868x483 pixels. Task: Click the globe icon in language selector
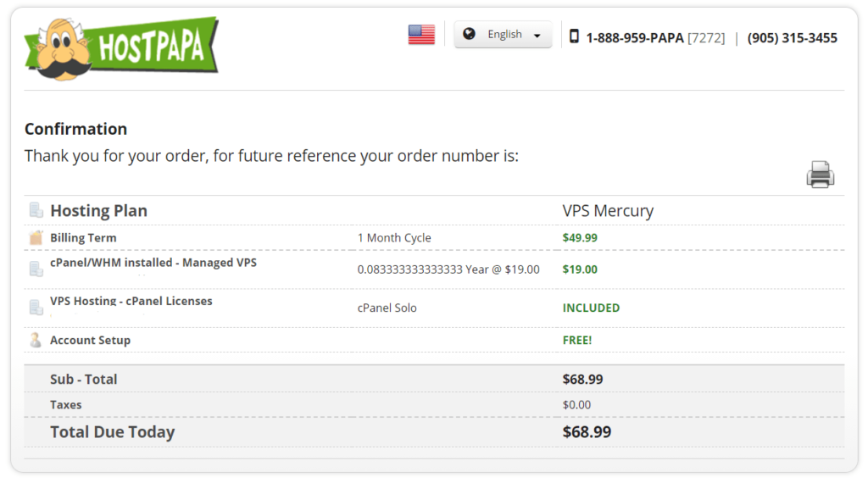coord(469,34)
